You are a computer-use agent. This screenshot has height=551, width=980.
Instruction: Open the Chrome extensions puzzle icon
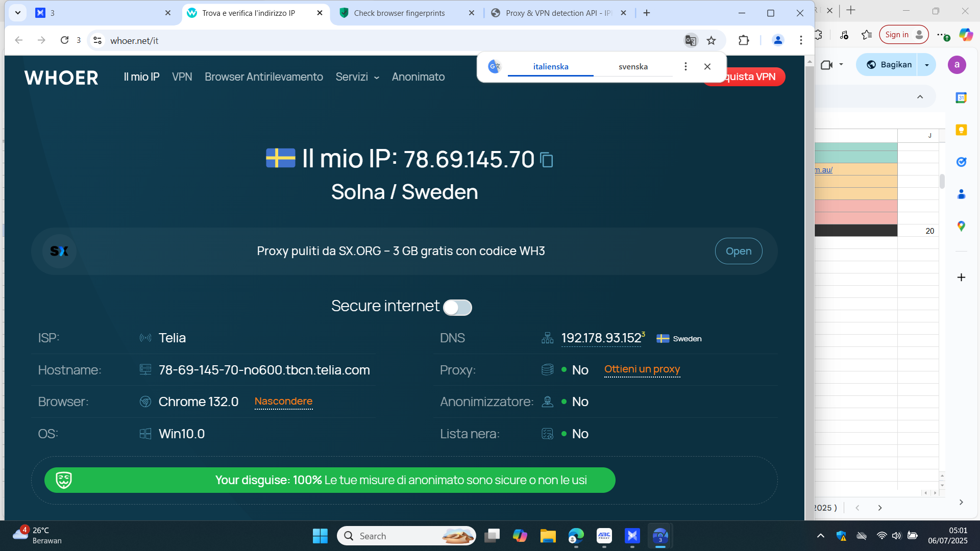point(744,40)
